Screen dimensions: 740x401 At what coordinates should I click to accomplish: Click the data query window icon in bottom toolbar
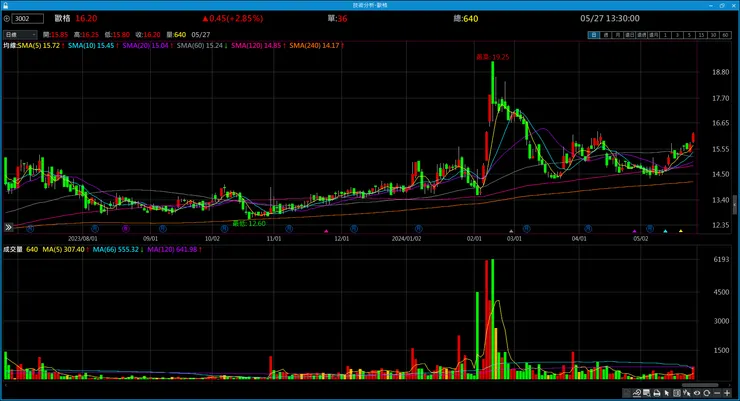647,393
